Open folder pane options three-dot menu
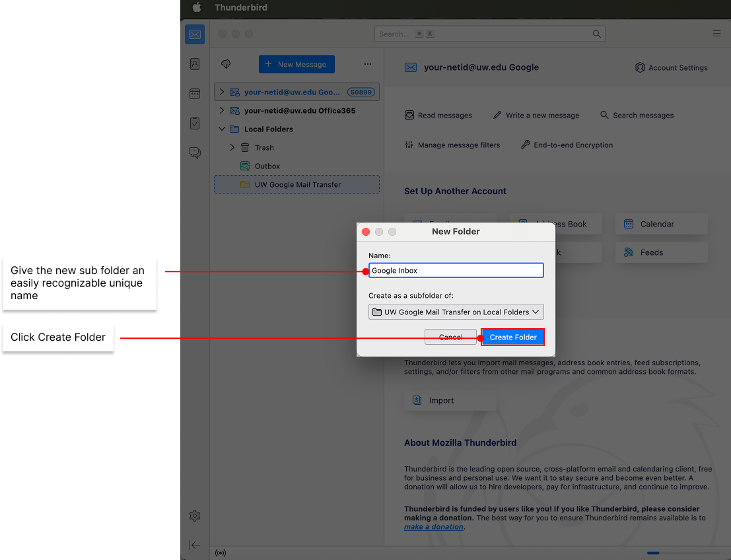This screenshot has width=731, height=560. 368,64
